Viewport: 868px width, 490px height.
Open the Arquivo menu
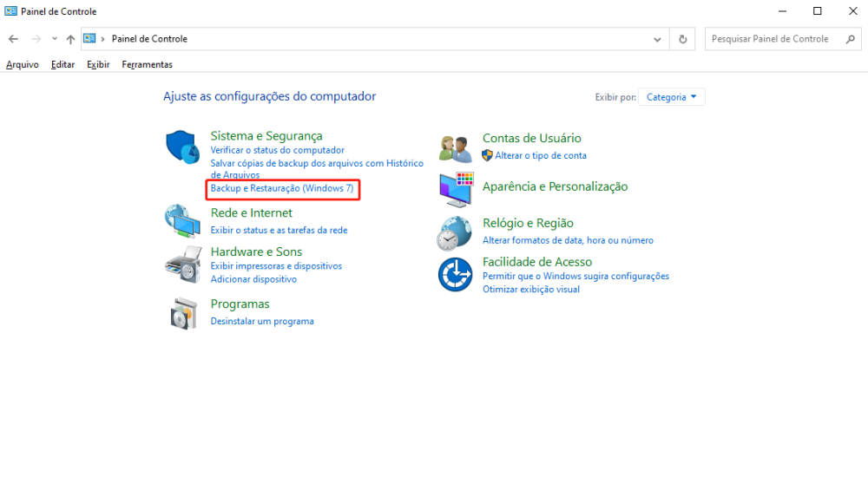(x=23, y=64)
